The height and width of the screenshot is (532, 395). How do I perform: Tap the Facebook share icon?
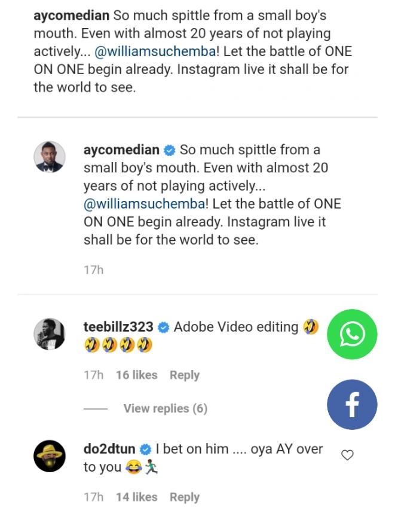(x=352, y=405)
